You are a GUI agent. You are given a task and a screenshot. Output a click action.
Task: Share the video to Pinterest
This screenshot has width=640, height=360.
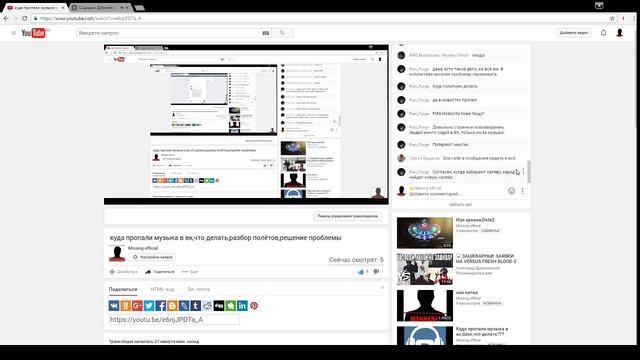pos(254,306)
